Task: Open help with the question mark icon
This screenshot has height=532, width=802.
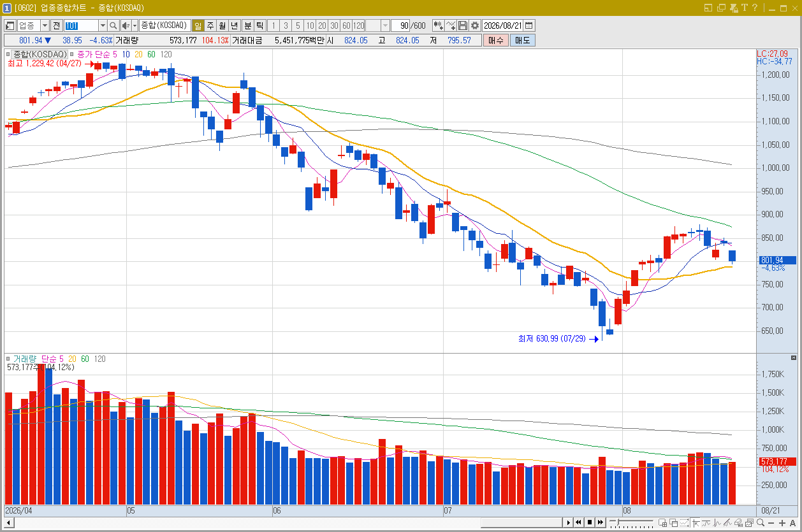Action: pyautogui.click(x=754, y=8)
